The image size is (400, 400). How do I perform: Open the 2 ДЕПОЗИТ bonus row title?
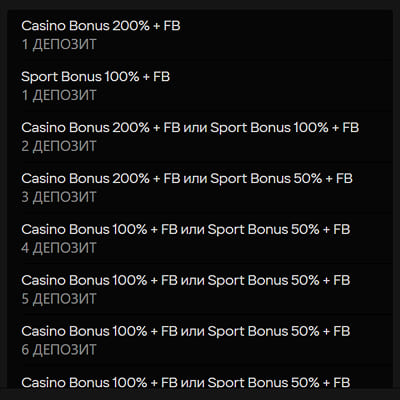190,128
